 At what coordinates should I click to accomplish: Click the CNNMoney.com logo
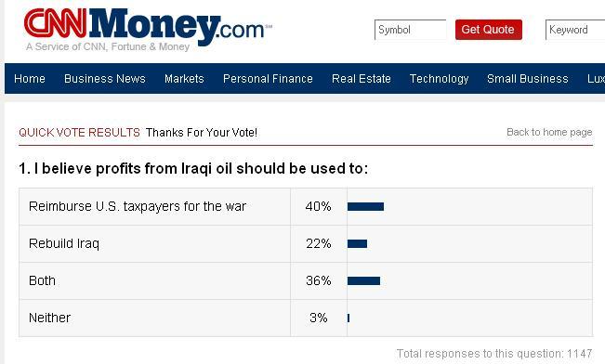pyautogui.click(x=148, y=26)
